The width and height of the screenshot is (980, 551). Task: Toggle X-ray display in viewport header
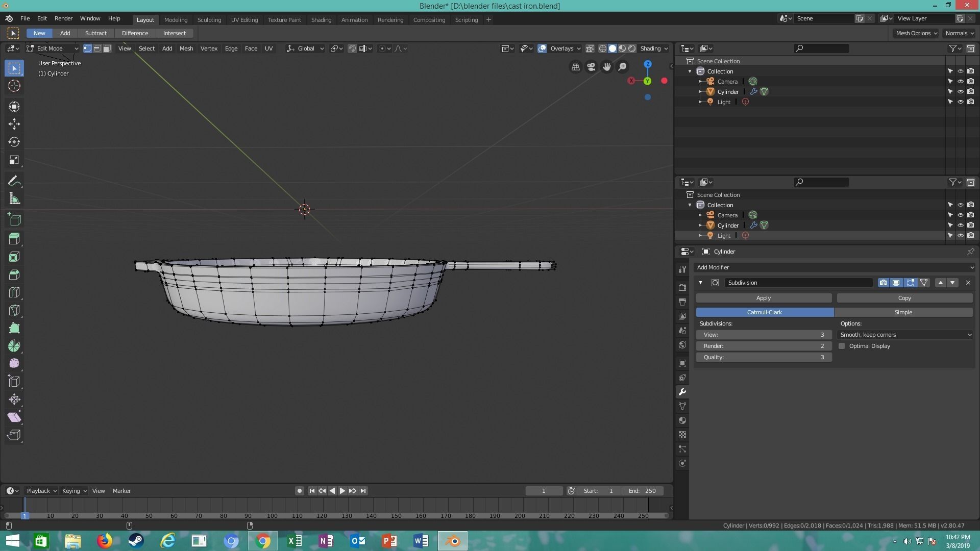coord(590,48)
